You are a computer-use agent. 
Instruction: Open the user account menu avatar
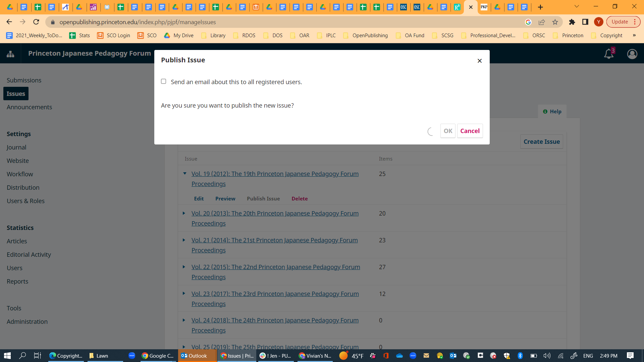(x=632, y=54)
